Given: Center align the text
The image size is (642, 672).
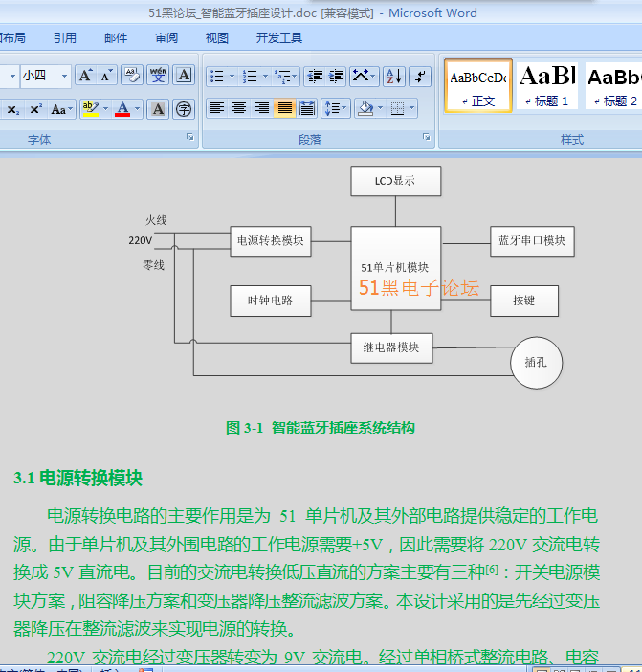Looking at the screenshot, I should 239,108.
